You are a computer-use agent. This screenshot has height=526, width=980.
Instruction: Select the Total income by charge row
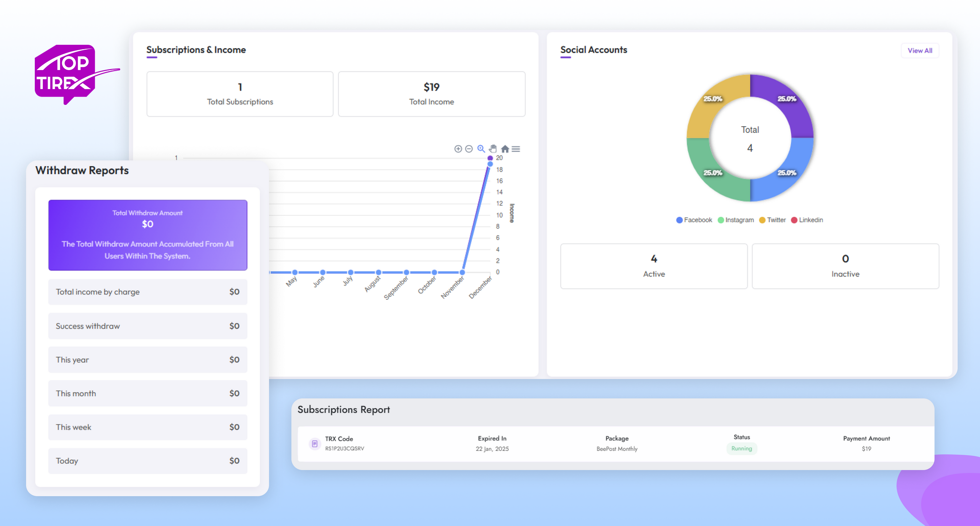pos(148,292)
